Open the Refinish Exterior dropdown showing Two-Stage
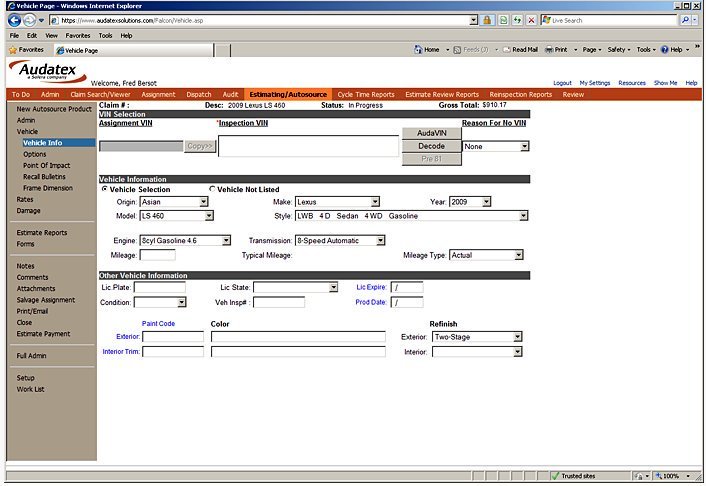This screenshot has height=486, width=706. click(x=477, y=337)
